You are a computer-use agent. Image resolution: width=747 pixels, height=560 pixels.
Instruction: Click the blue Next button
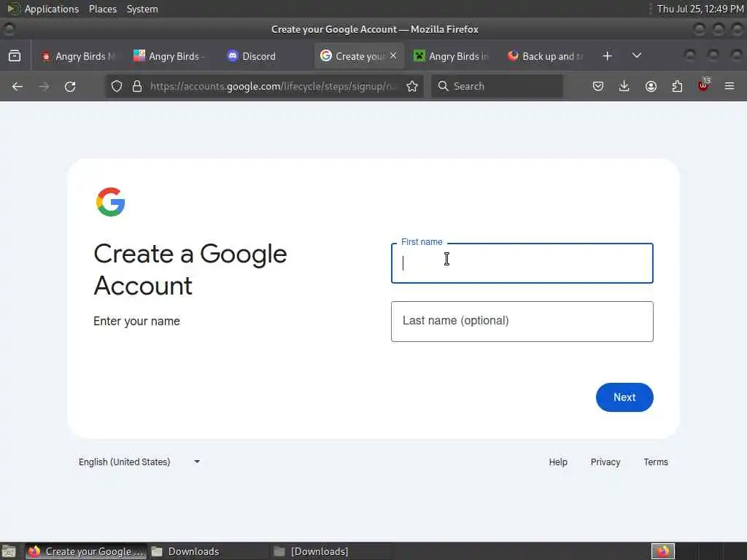[624, 397]
